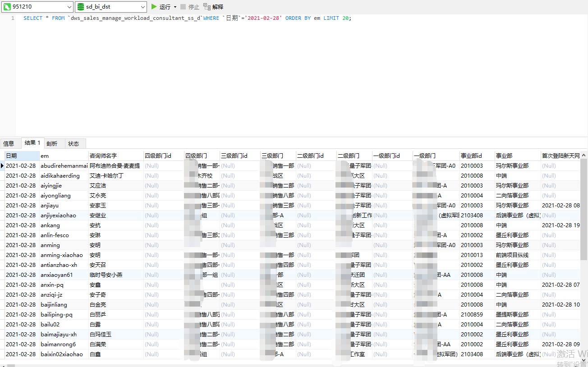
Task: Select the 事业部 cell 前端项目纵线
Action: tap(518, 255)
